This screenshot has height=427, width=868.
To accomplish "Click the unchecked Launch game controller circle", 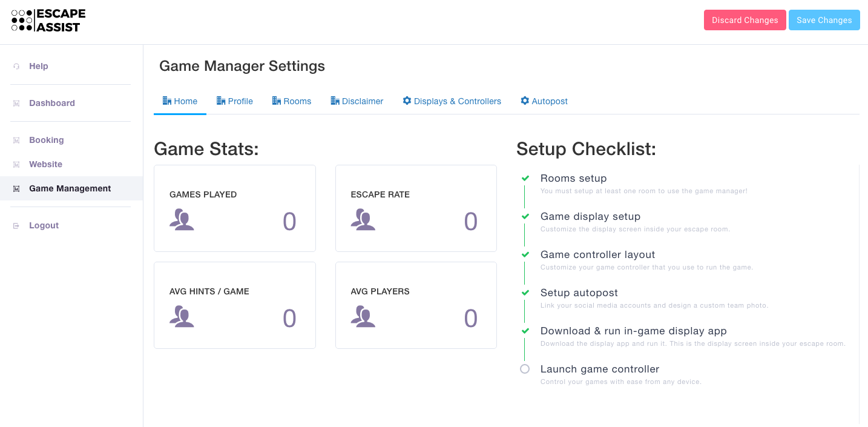I will [525, 369].
